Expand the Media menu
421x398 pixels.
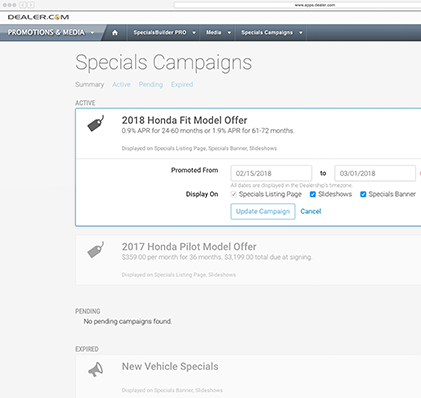tap(218, 33)
